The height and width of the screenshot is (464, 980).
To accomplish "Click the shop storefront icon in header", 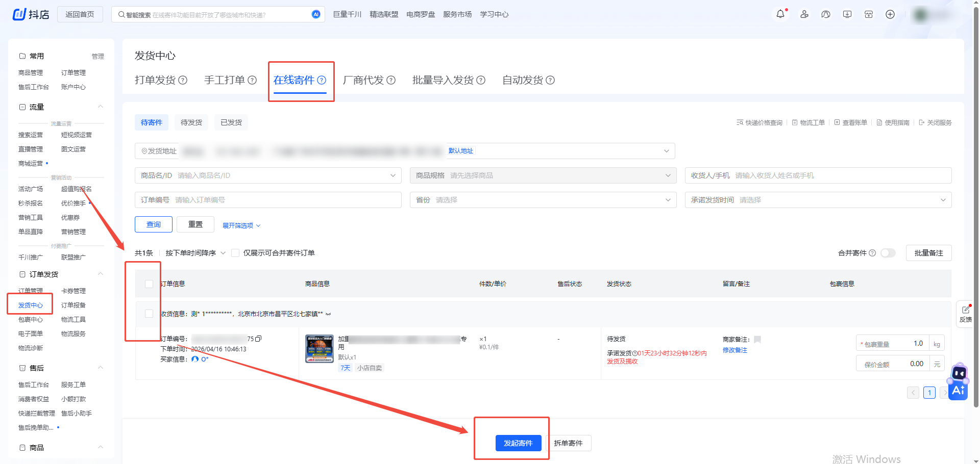I will click(x=869, y=14).
